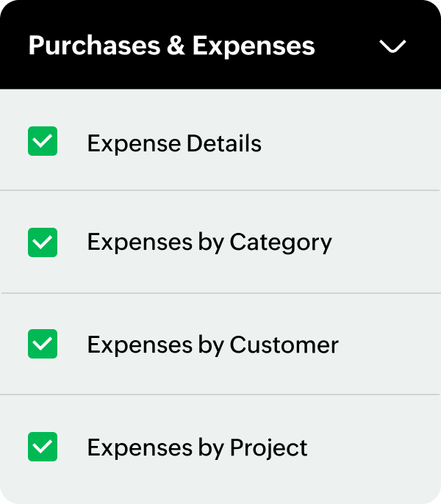This screenshot has height=504, width=441.
Task: Click the Purchases & Expenses header title
Action: pos(171,46)
